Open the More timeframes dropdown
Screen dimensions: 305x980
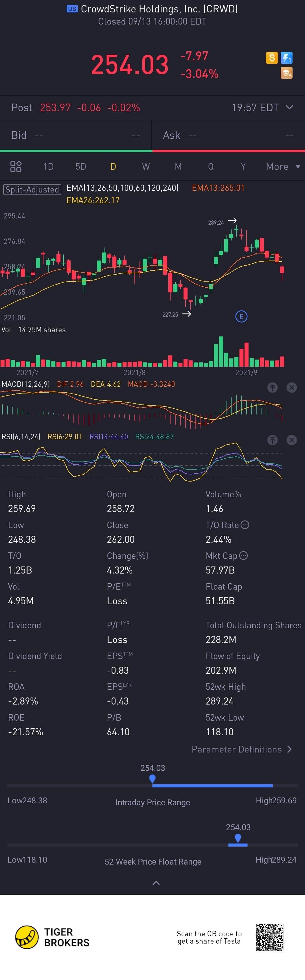(283, 166)
